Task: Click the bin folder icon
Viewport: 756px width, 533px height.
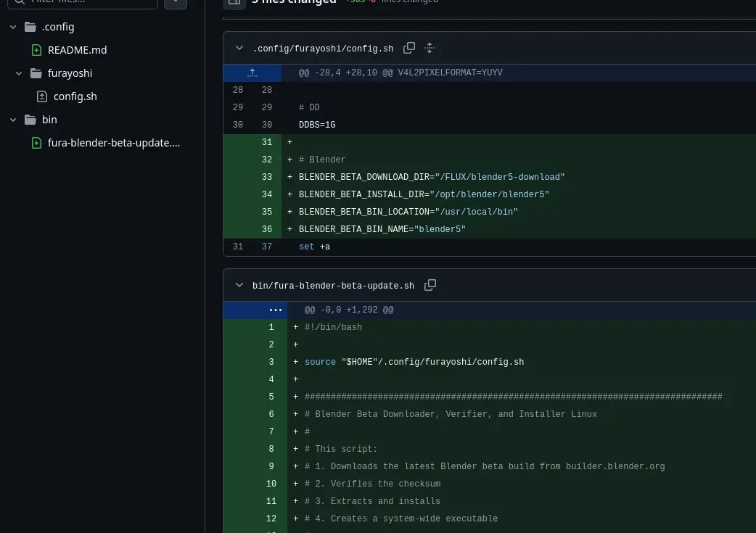Action: tap(30, 120)
